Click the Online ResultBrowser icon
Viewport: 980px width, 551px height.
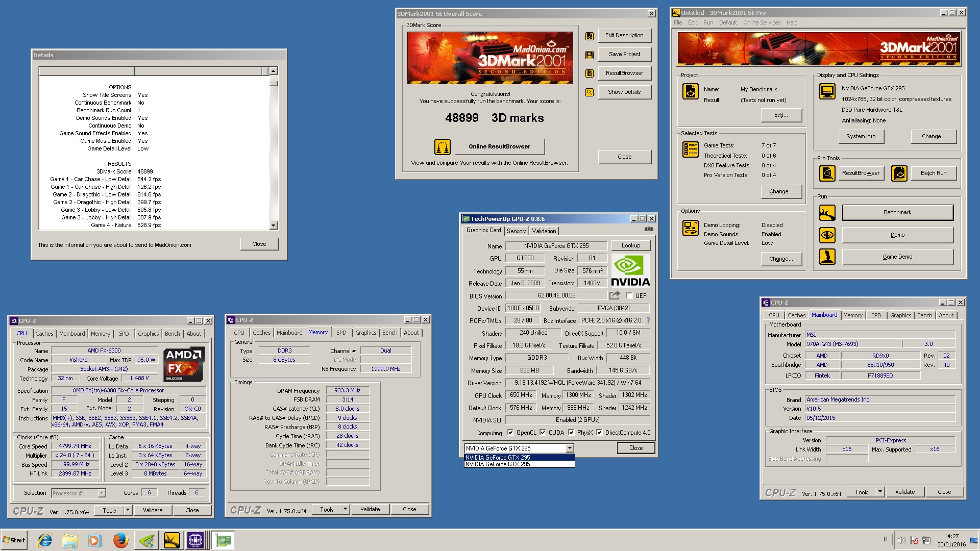tap(443, 147)
